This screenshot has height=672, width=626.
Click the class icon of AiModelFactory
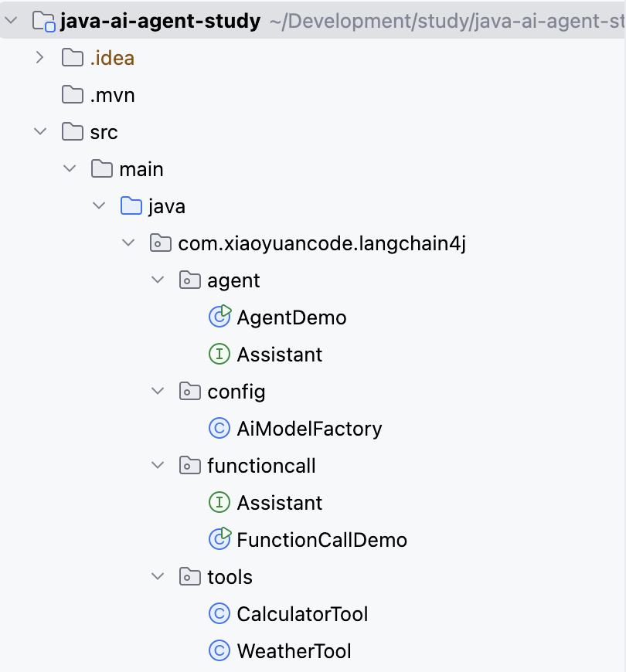click(219, 428)
